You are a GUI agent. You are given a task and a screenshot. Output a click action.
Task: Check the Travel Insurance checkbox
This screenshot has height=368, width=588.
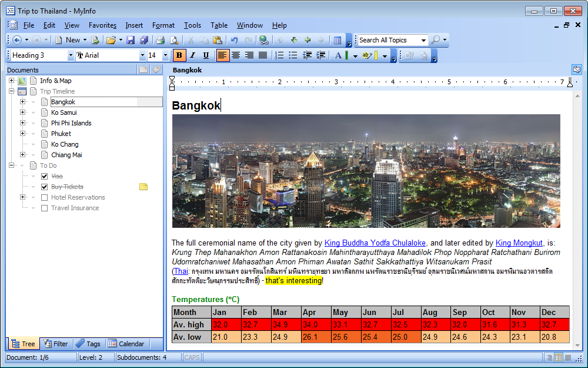tap(44, 208)
